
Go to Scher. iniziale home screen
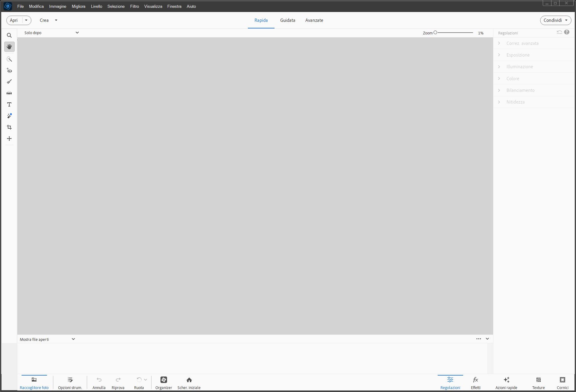pos(189,383)
